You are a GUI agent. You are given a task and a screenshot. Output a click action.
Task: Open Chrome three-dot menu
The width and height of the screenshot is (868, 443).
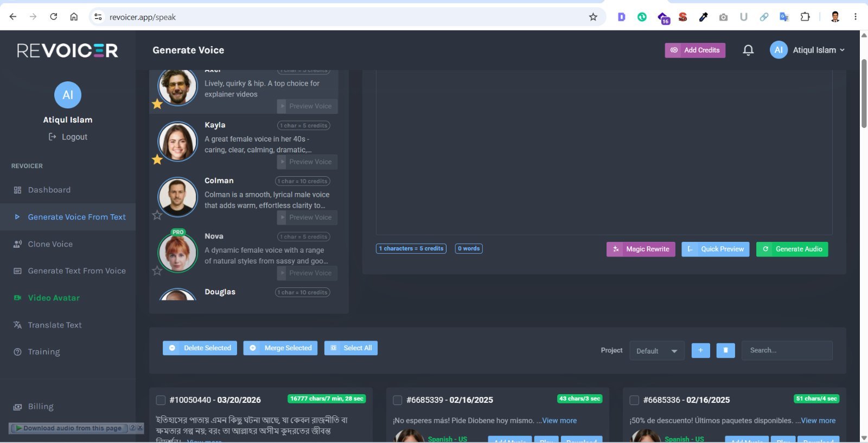(856, 17)
